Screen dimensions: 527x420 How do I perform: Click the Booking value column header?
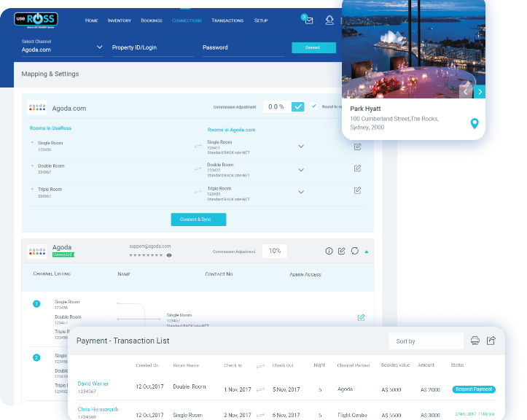tap(395, 365)
